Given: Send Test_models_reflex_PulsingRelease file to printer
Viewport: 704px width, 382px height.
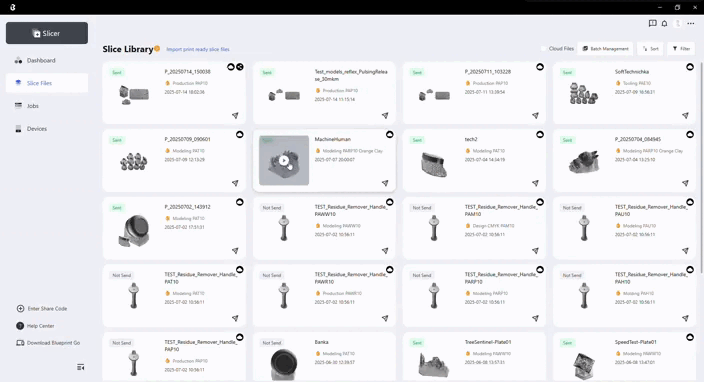Looking at the screenshot, I should pyautogui.click(x=385, y=115).
